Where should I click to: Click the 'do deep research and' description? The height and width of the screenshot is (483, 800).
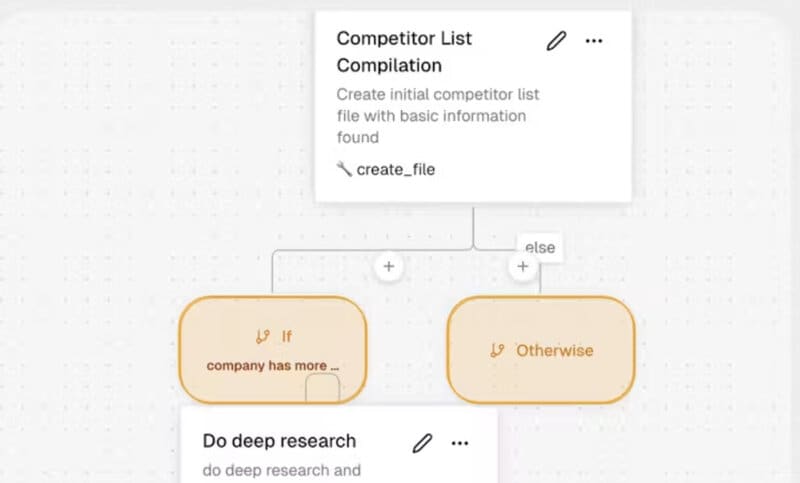[282, 470]
